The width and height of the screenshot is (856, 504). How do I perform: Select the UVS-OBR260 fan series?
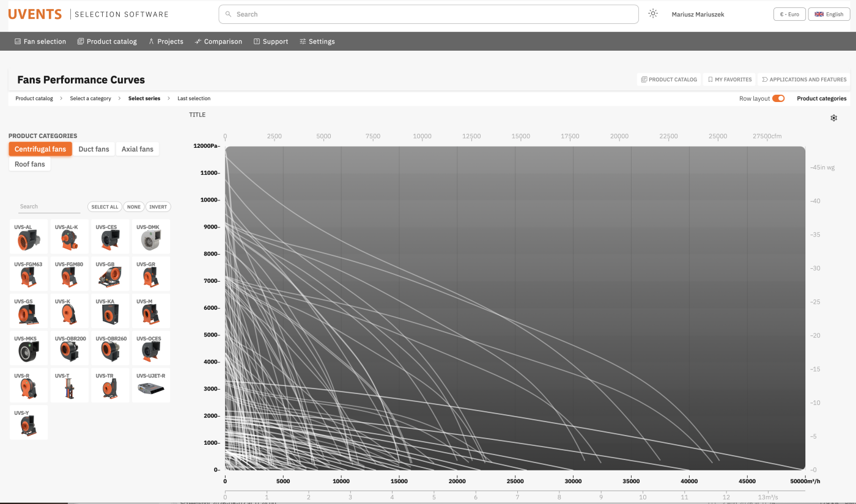pos(110,348)
